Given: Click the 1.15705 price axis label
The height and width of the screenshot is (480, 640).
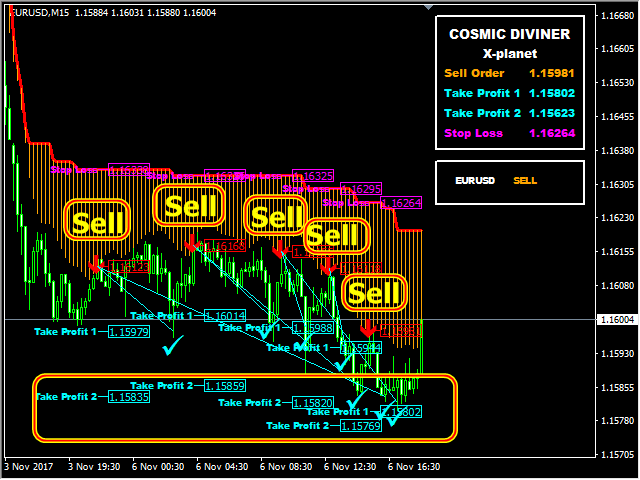Looking at the screenshot, I should 618,454.
